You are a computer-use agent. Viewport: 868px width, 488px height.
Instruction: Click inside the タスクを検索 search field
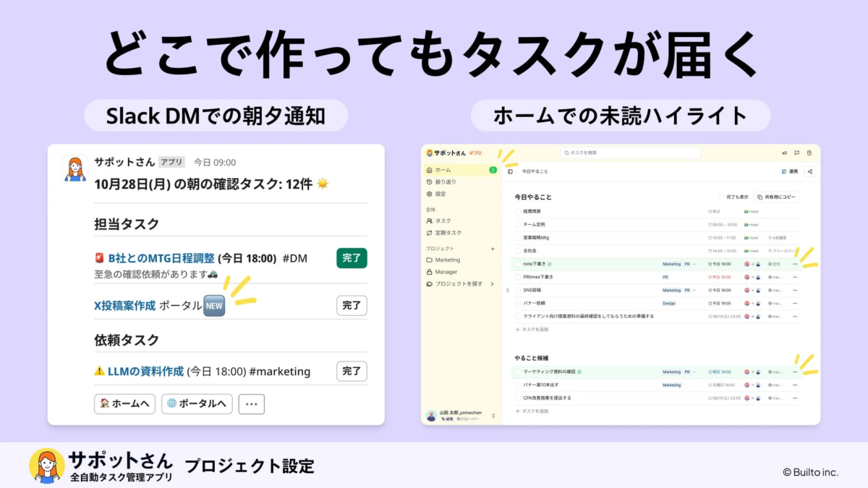(629, 153)
